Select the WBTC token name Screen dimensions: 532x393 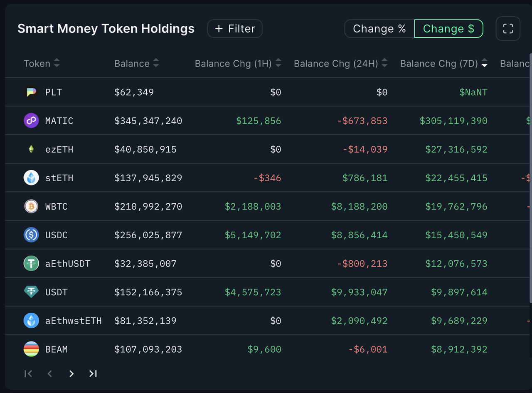57,207
